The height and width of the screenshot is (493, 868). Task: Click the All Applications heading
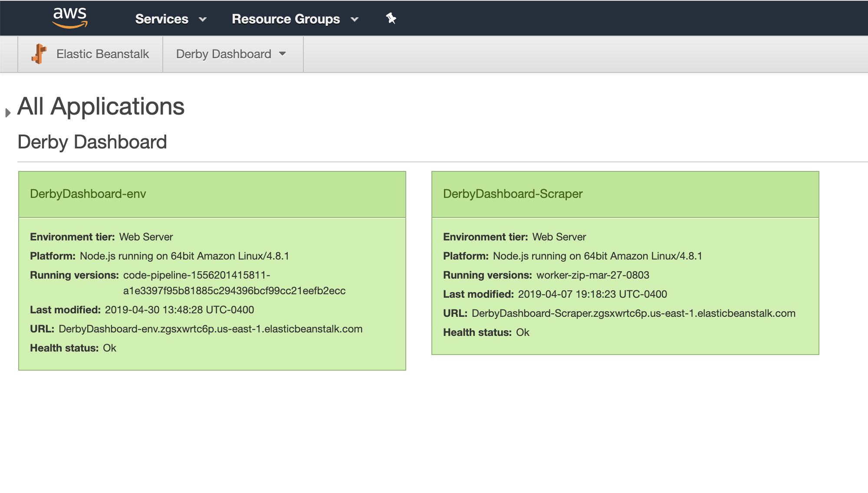[101, 106]
